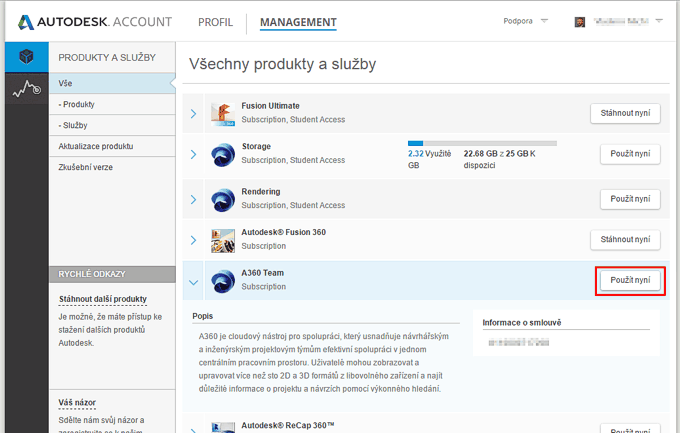Click the Storage usage progress bar

482,143
